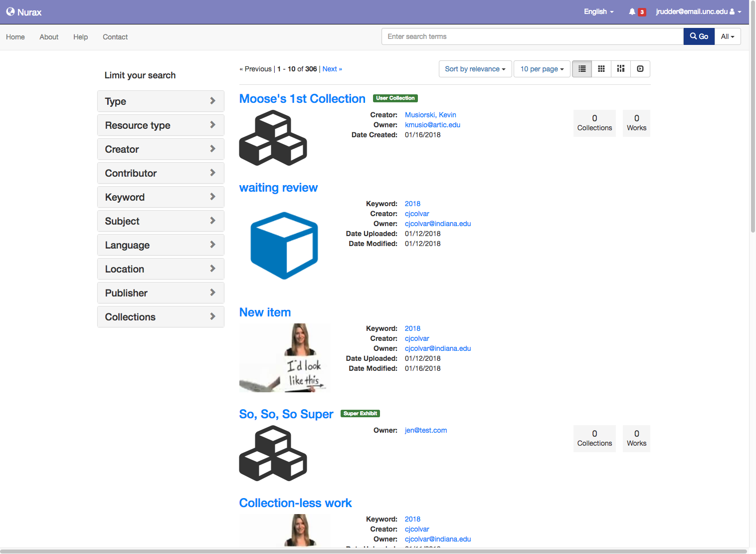The height and width of the screenshot is (554, 756).
Task: Open the waiting review title link
Action: click(x=278, y=188)
